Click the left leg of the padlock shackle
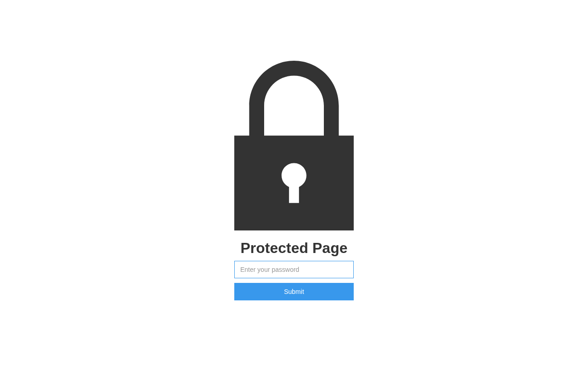This screenshot has height=368, width=588. tap(257, 121)
